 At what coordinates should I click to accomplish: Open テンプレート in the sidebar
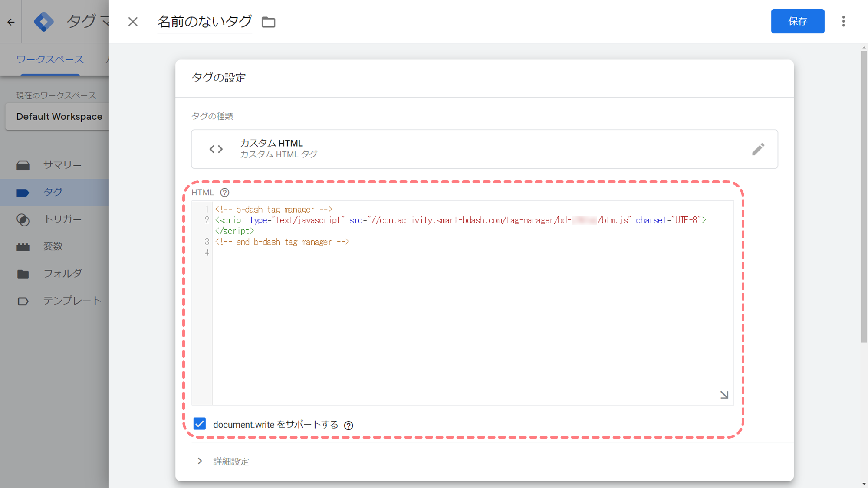click(54, 301)
